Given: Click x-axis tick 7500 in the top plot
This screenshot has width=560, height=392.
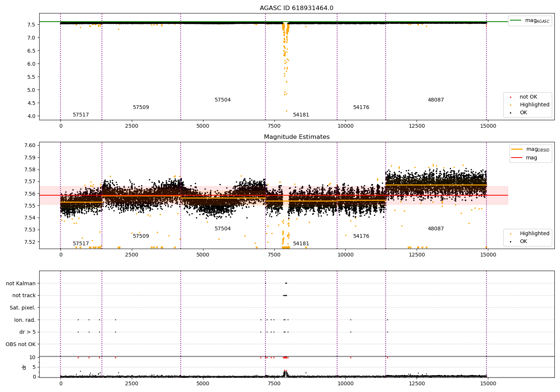Looking at the screenshot, I should [x=274, y=126].
